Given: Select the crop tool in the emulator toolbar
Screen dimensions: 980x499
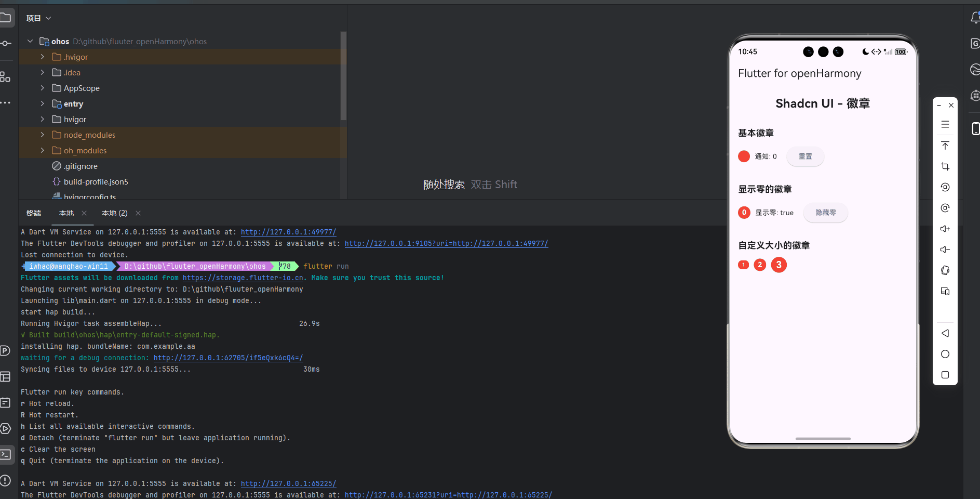Looking at the screenshot, I should (945, 166).
